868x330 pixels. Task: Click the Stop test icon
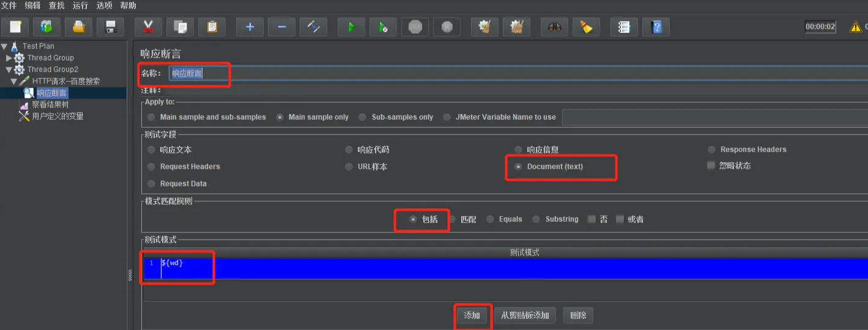(x=415, y=27)
